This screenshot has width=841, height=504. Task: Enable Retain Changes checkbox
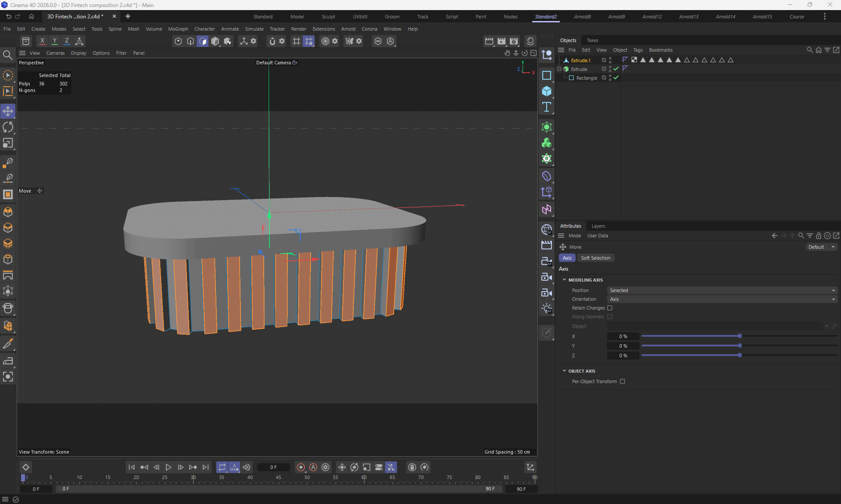610,308
